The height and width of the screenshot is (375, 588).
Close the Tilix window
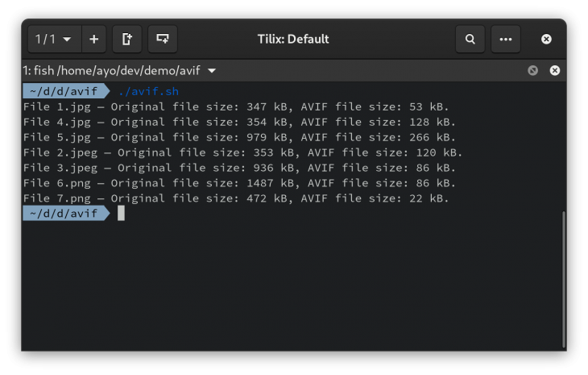point(546,39)
